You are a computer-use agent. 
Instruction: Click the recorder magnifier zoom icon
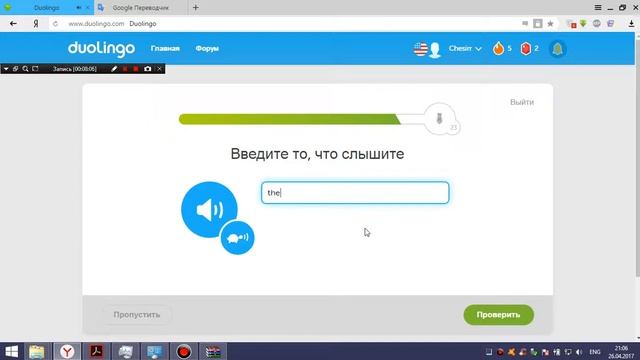click(25, 69)
